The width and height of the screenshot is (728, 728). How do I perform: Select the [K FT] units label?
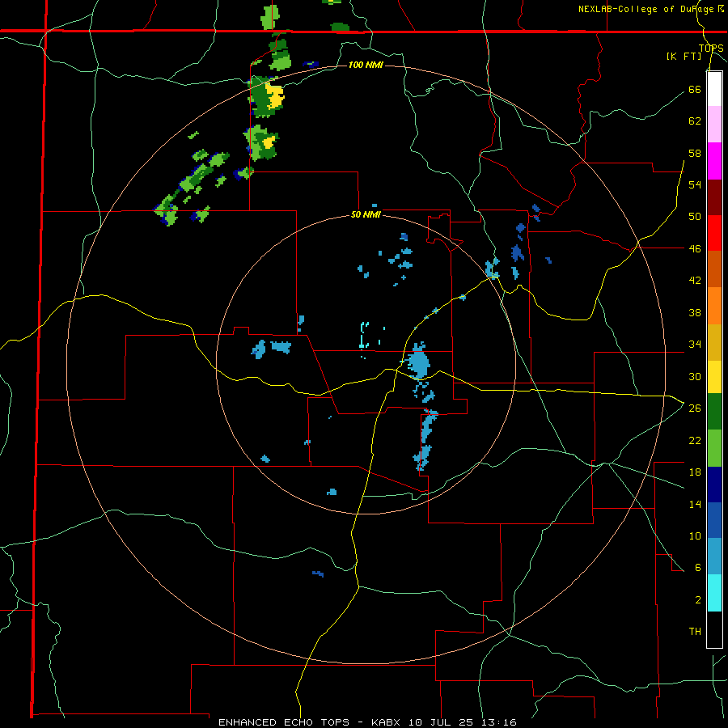684,56
